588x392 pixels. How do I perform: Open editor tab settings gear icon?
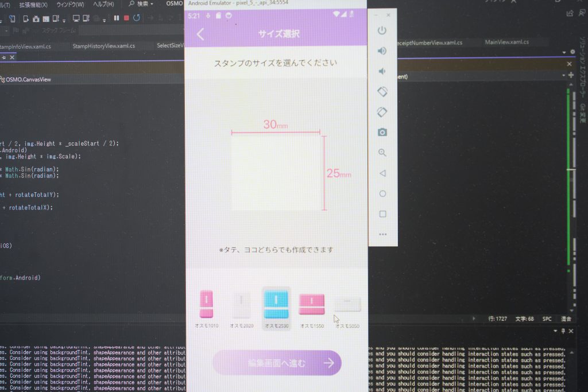[572, 52]
